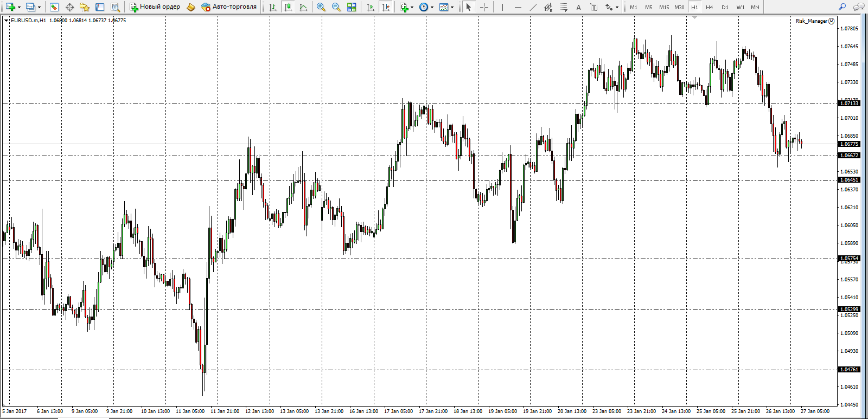This screenshot has height=419, width=868.
Task: Pick the Horizontal Line drawing tool
Action: 518,7
